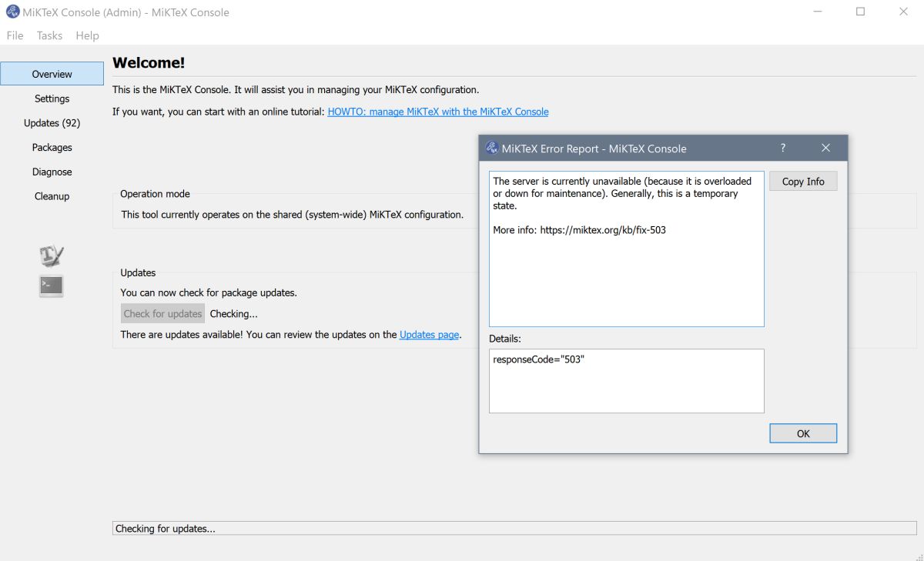
Task: Click OK in the error report dialog
Action: click(803, 433)
